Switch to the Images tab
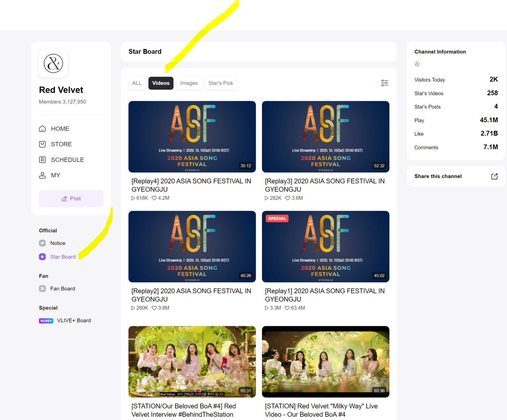Viewport: 507px width, 420px height. click(x=189, y=83)
